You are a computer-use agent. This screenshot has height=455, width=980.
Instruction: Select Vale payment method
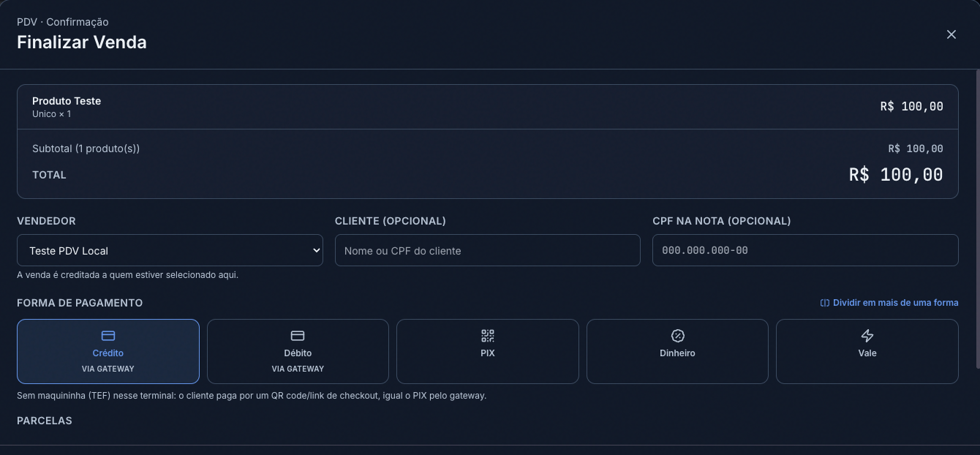pos(867,351)
